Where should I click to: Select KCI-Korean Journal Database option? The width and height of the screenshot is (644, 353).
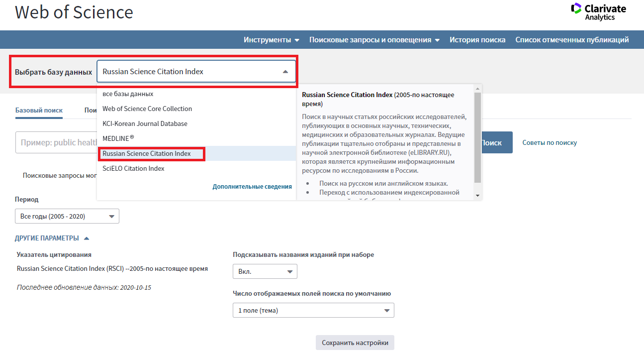coord(145,123)
